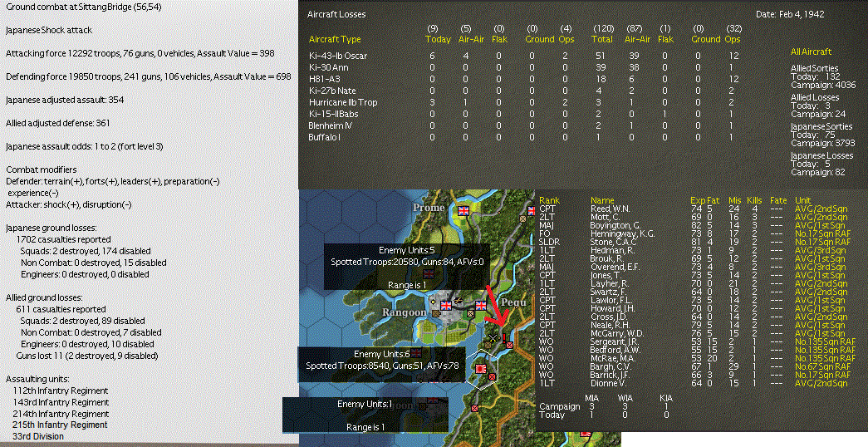Click the 'Date: Feb 4, 1942' text

790,14
